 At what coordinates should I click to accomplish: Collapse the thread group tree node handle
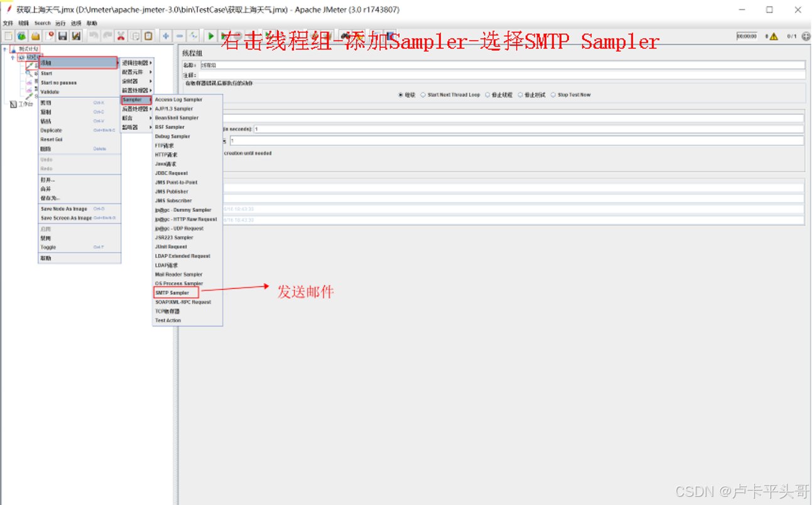[13, 57]
